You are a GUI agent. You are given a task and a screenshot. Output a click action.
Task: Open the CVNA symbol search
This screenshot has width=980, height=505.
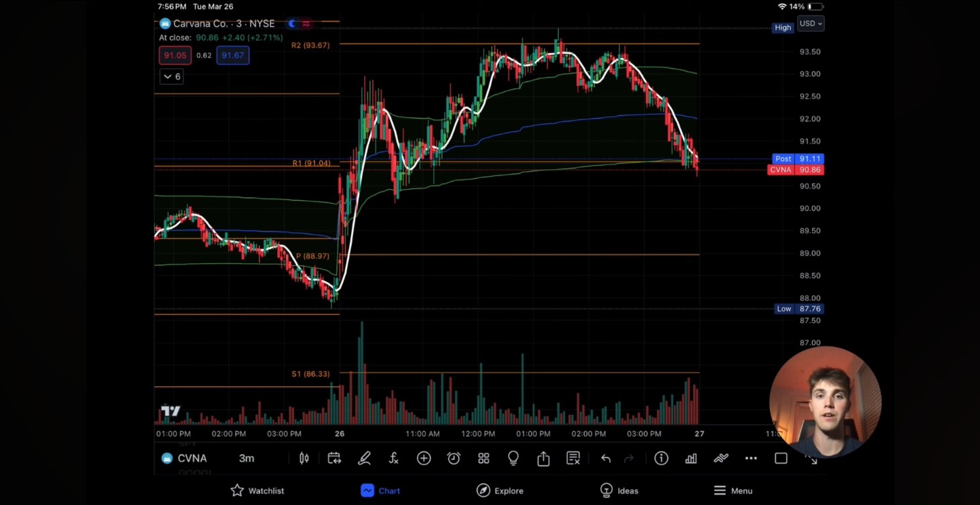(x=185, y=458)
